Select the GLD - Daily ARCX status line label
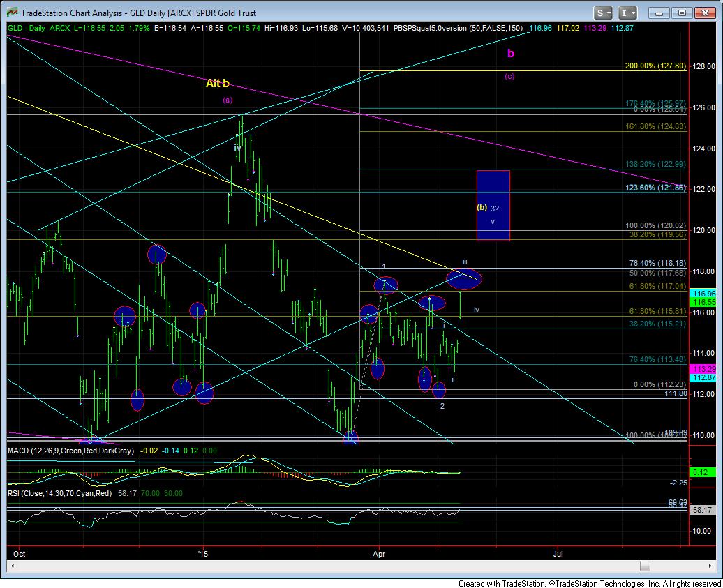The image size is (723, 588). pos(39,28)
